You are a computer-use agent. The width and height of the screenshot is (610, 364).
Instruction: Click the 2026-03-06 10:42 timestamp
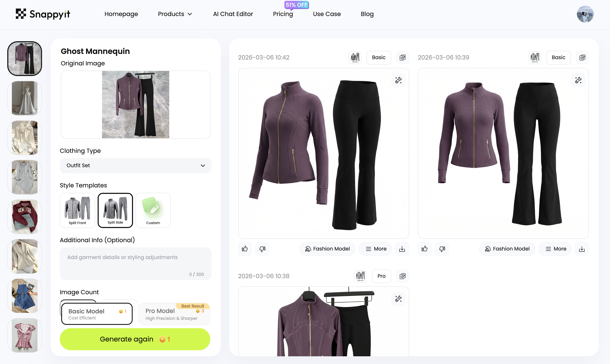coord(264,57)
